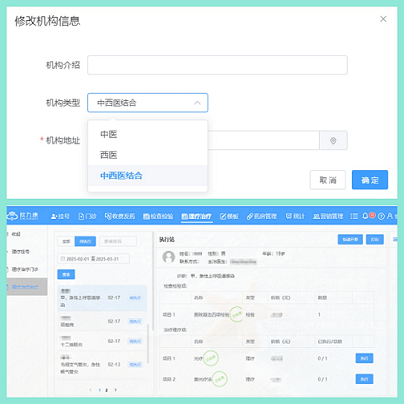The image size is (404, 404).
Task: Open the 统计 navigation tab
Action: pos(295,216)
